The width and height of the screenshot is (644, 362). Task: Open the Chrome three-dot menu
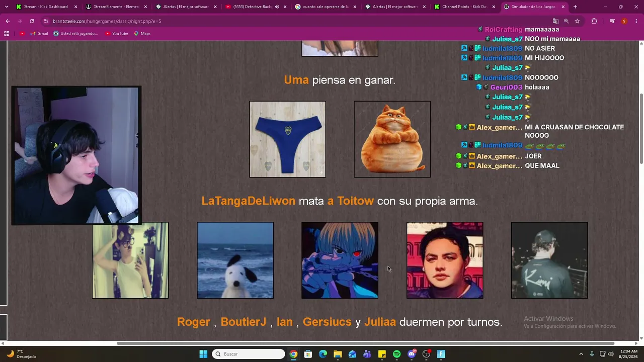pos(636,21)
